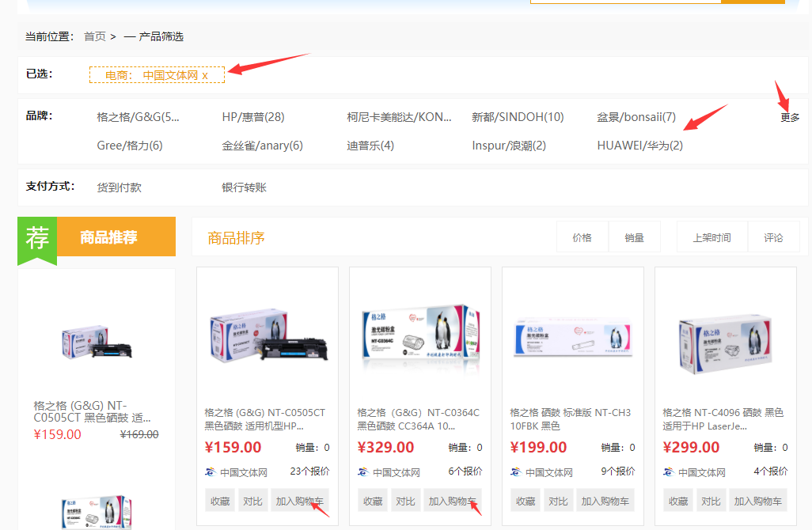Viewport: 812px width, 530px height.
Task: Click 收藏 for the ¥329.00 product
Action: tap(373, 501)
